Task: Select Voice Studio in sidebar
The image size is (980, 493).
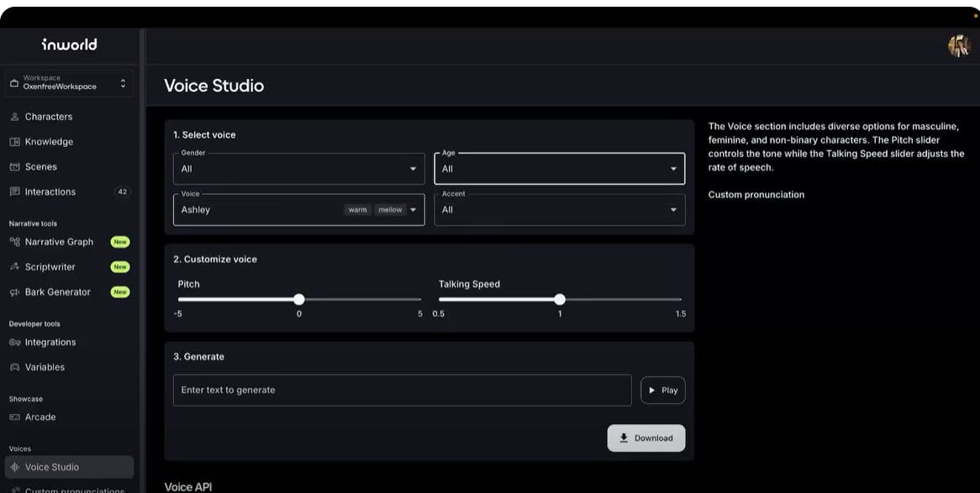Action: 69,467
